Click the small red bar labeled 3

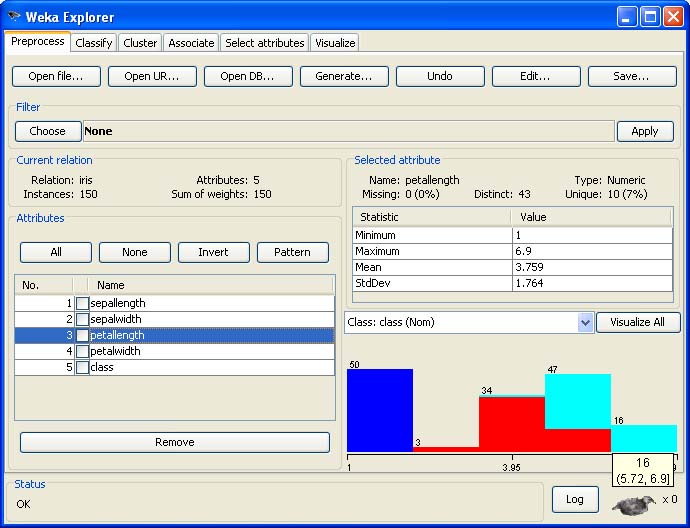click(x=446, y=449)
